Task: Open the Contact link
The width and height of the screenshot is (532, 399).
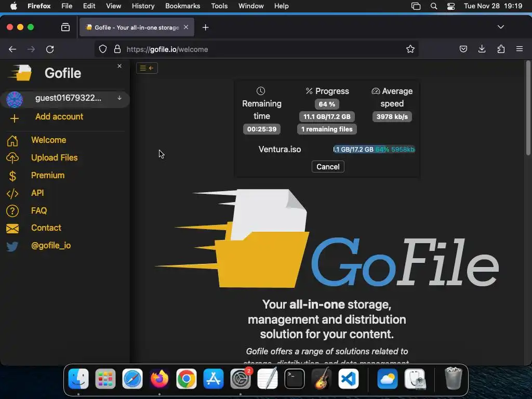Action: click(46, 228)
